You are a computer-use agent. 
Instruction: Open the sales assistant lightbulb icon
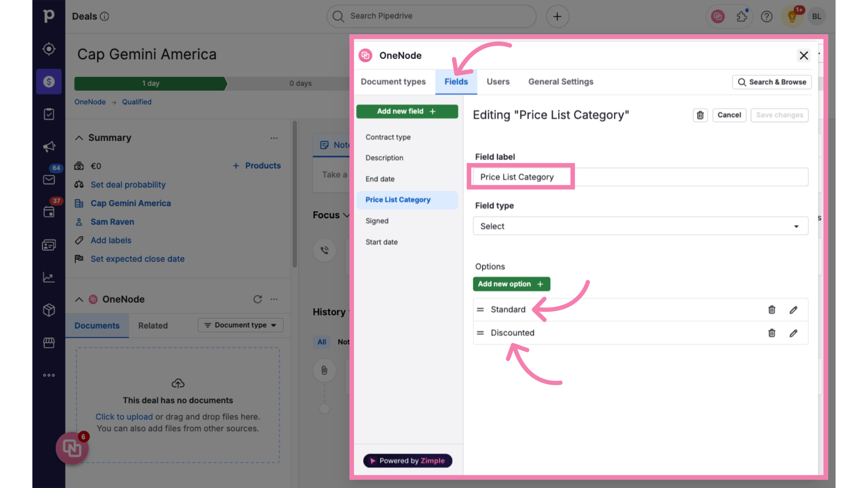coord(792,17)
